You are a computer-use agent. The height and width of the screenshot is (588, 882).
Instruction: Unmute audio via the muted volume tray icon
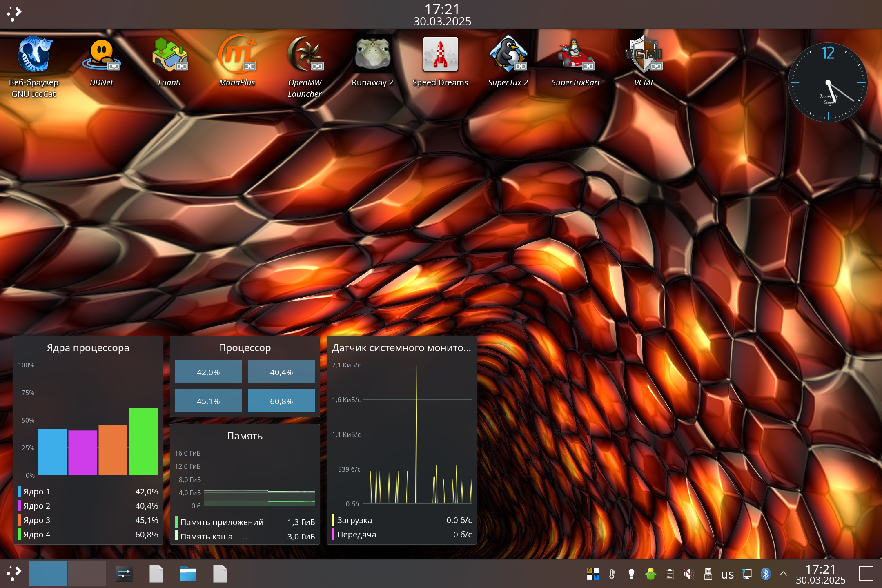[689, 574]
